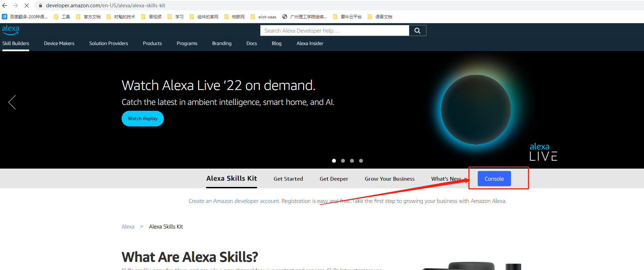This screenshot has height=270, width=644.
Task: Select the third carousel dot
Action: pyautogui.click(x=352, y=161)
